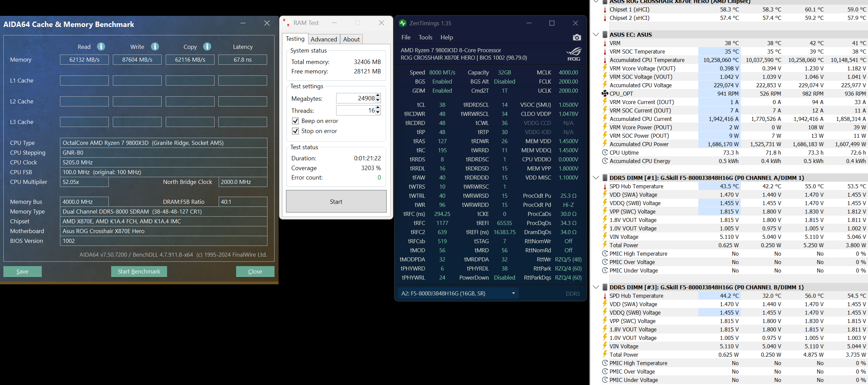This screenshot has width=868, height=385.
Task: Click Start in RAM Test
Action: [336, 202]
